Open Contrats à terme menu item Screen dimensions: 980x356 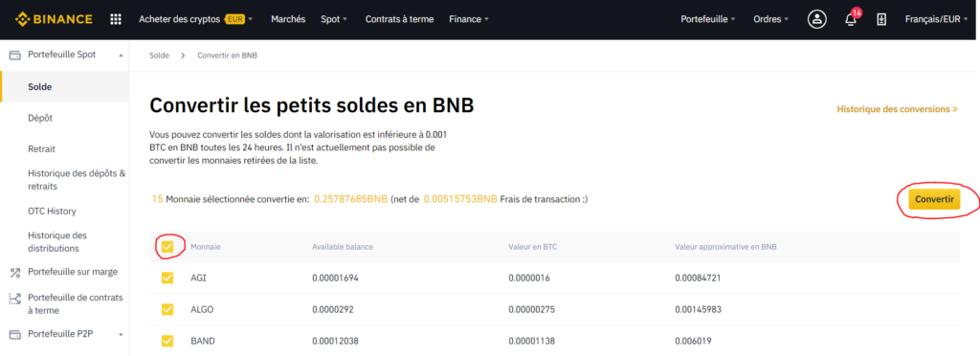(x=399, y=19)
